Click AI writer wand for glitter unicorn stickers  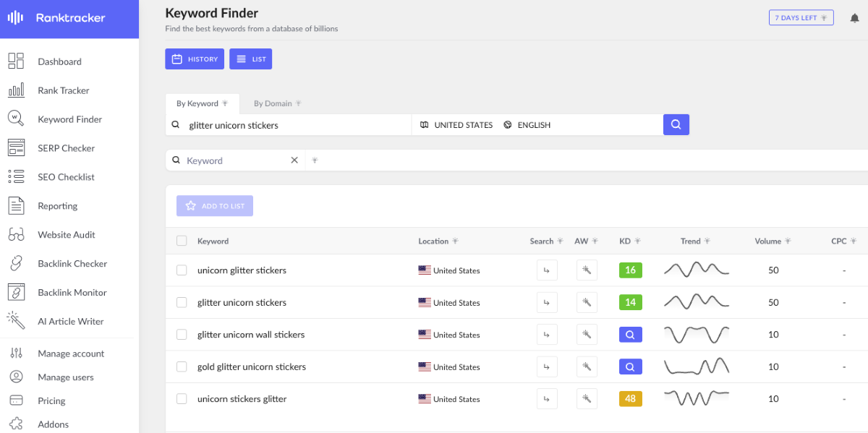pyautogui.click(x=587, y=302)
